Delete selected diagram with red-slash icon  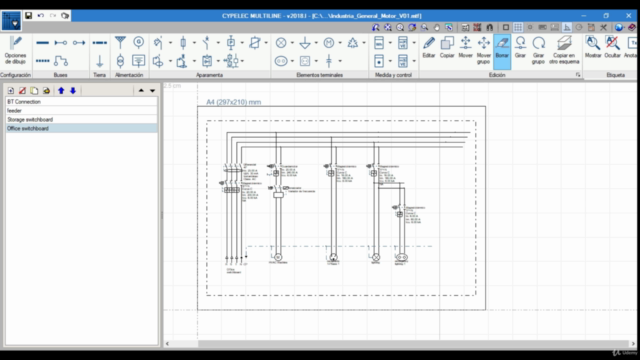22,91
